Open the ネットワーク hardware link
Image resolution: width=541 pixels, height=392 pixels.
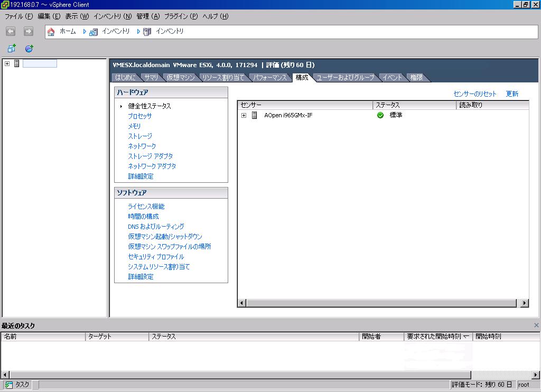tap(142, 146)
